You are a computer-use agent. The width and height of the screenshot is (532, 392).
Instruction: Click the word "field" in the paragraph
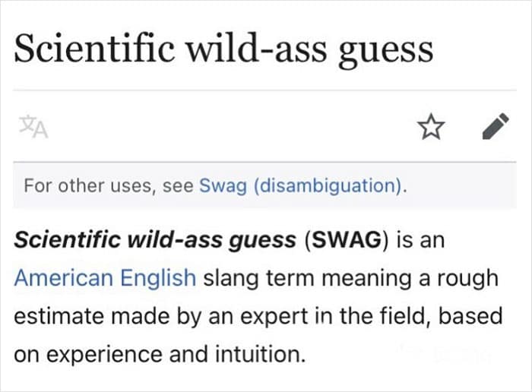[411, 315]
